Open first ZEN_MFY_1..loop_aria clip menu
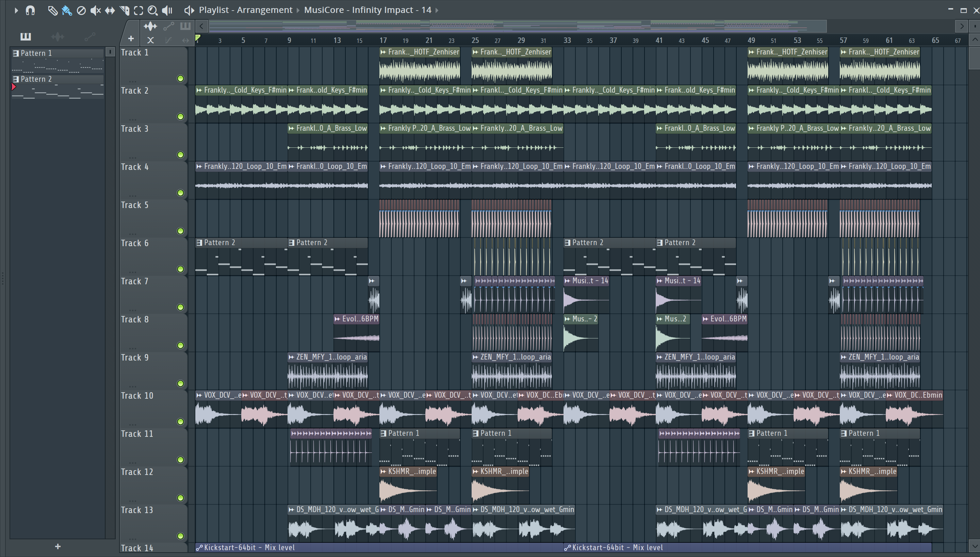Screen dimensions: 980x557 click(291, 357)
